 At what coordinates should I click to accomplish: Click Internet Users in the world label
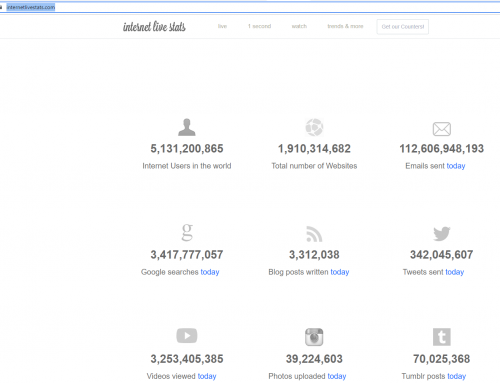(187, 166)
